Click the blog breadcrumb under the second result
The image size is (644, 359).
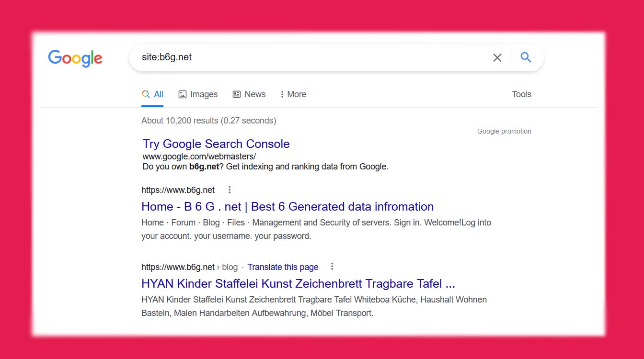[x=230, y=267]
